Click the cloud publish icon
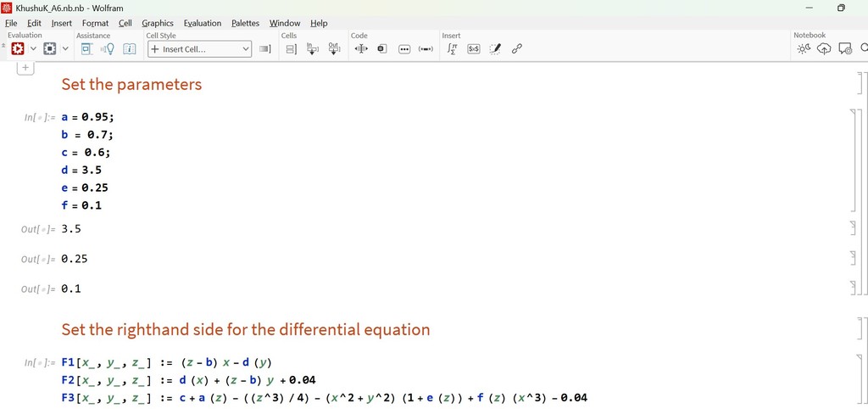Viewport: 868px width, 409px height. pos(824,49)
